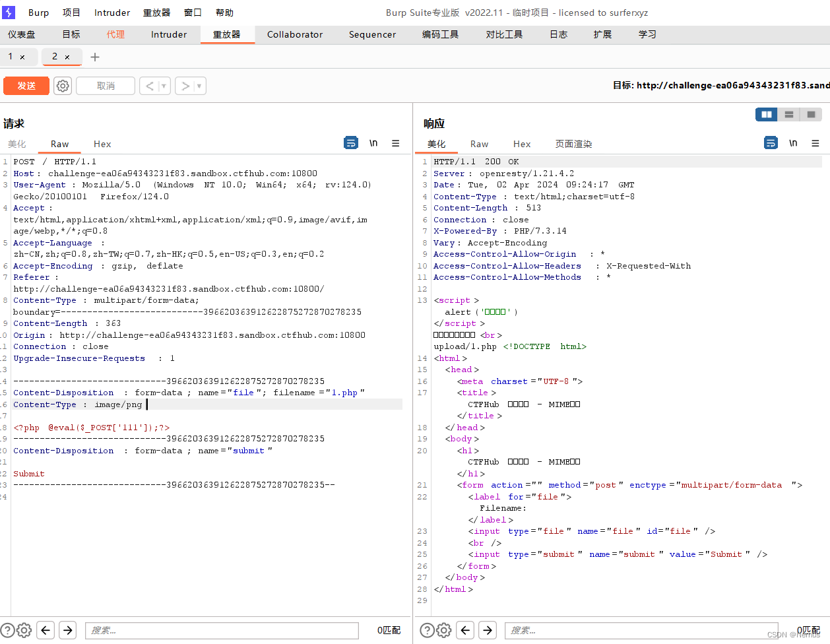Image resolution: width=830 pixels, height=644 pixels.
Task: Open the 重放器 menu in menu bar
Action: (x=156, y=13)
